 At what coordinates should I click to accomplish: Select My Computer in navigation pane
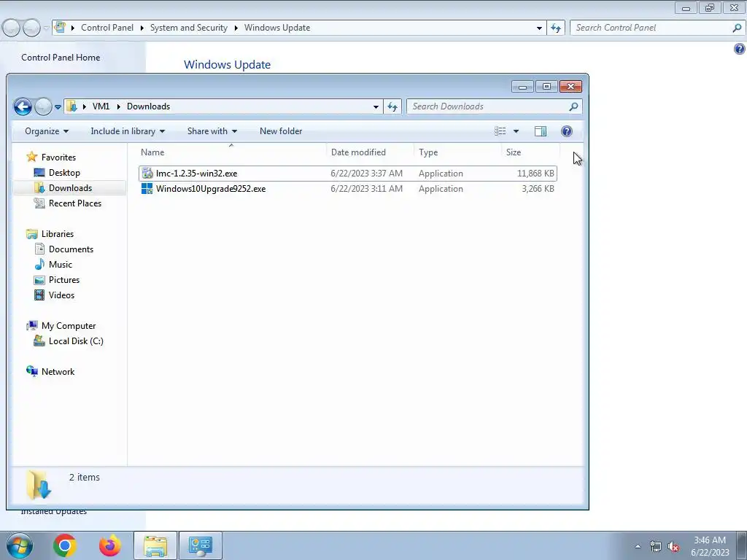click(x=68, y=326)
